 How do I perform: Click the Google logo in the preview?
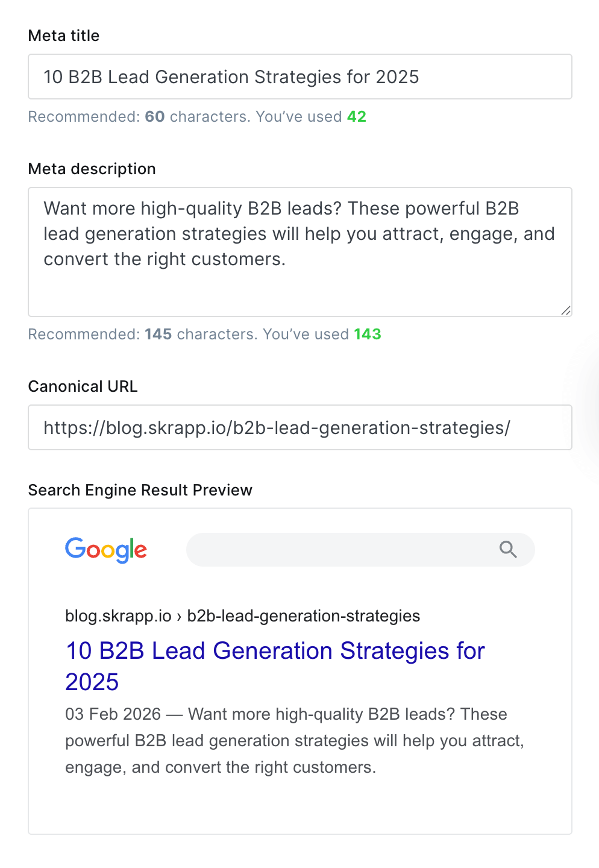coord(105,550)
